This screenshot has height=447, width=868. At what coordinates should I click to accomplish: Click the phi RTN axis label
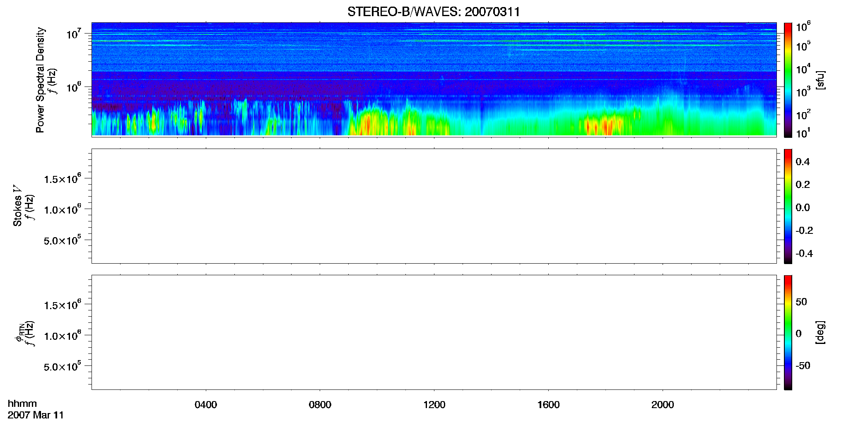point(19,332)
